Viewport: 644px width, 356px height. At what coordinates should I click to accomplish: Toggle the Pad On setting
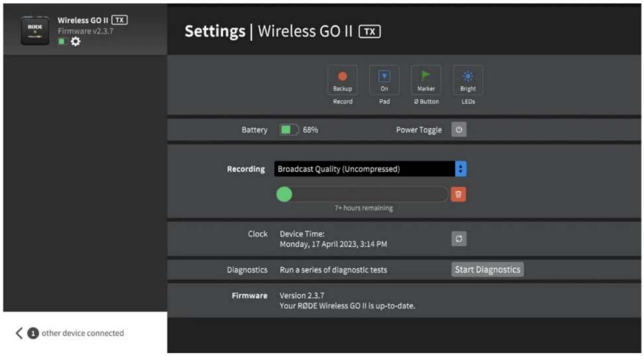click(384, 80)
